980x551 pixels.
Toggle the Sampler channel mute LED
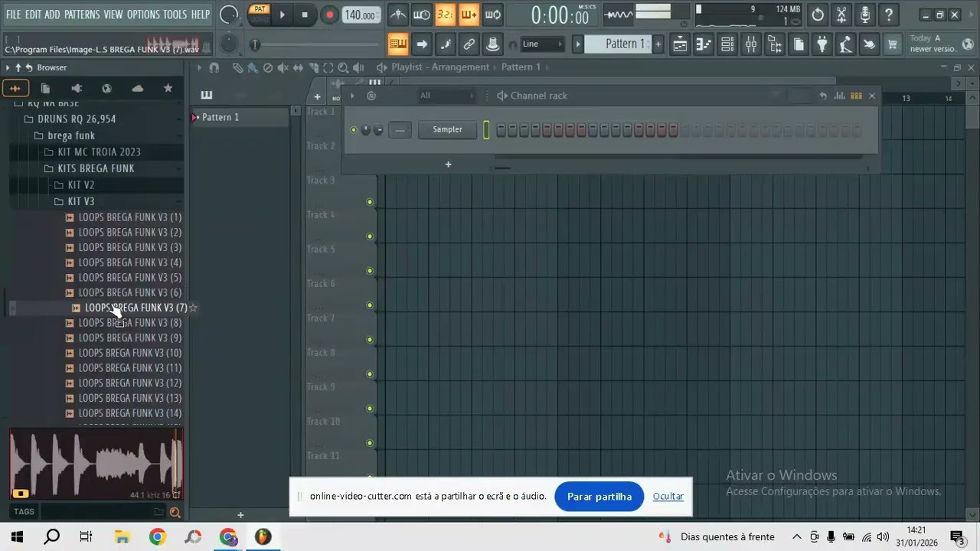coord(353,130)
